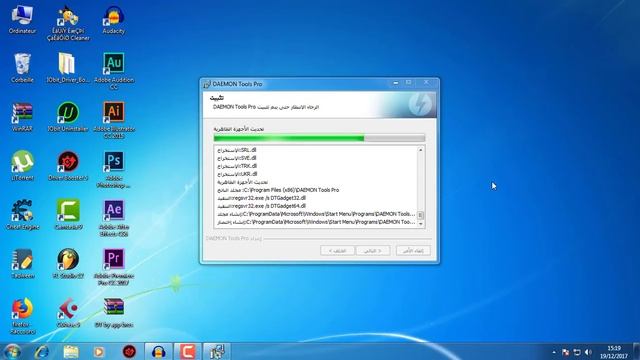Launch Adobe Illustrator CC shortcut
This screenshot has width=640, height=360.
click(x=114, y=120)
